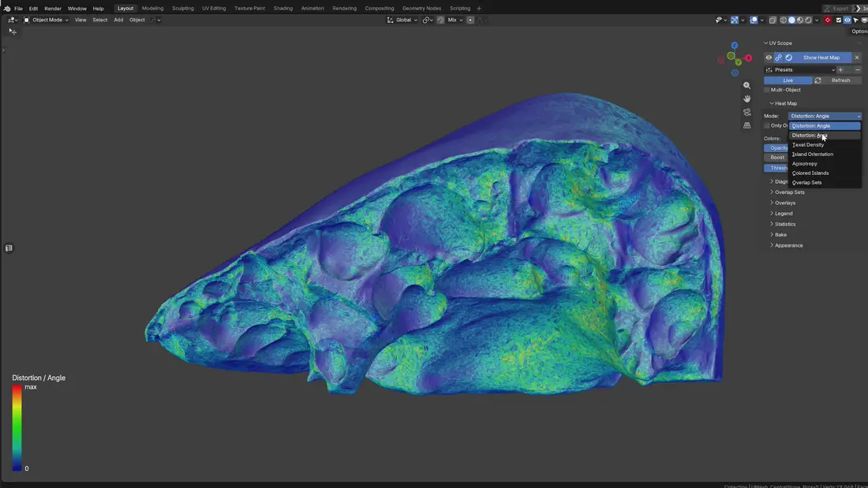Pick Overlap Sets mode option in list
Viewport: 868px width, 488px height.
(825, 183)
